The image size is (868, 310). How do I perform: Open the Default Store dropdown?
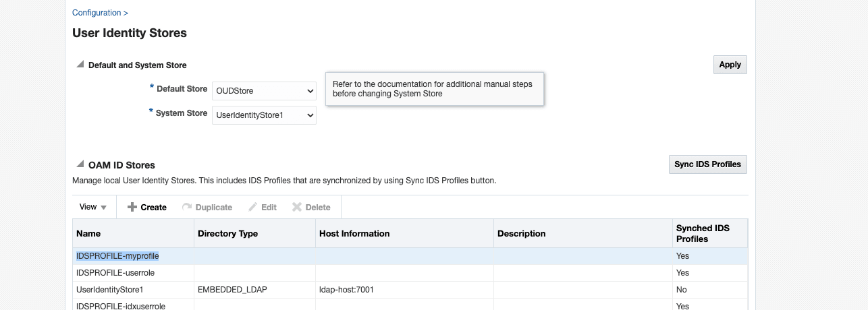pyautogui.click(x=264, y=90)
